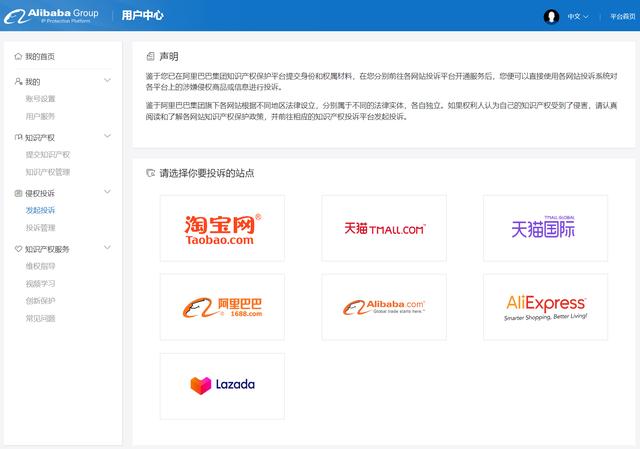Screen dimensions: 640x449
Task: Click the home icon beside 我的首页
Action: pyautogui.click(x=18, y=56)
